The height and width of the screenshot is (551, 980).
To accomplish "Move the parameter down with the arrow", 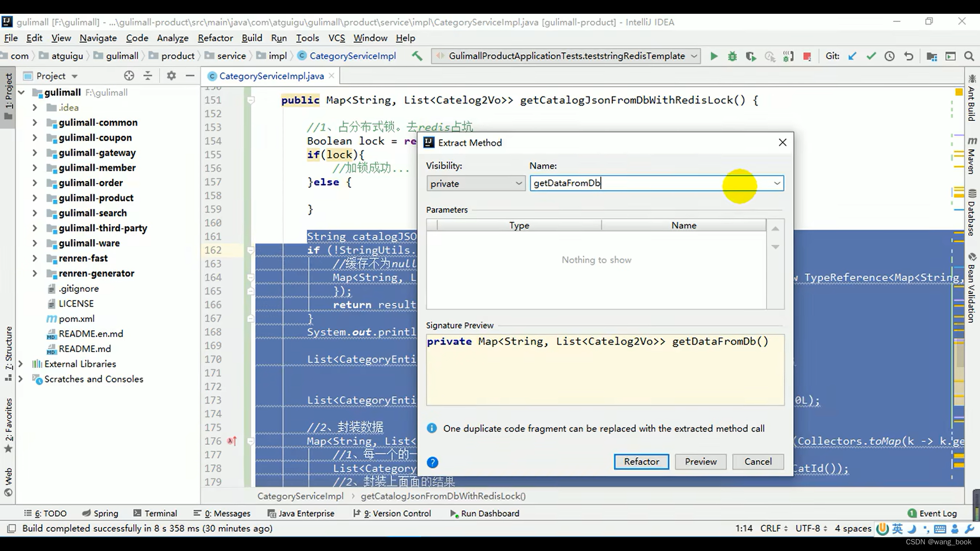I will pos(775,247).
